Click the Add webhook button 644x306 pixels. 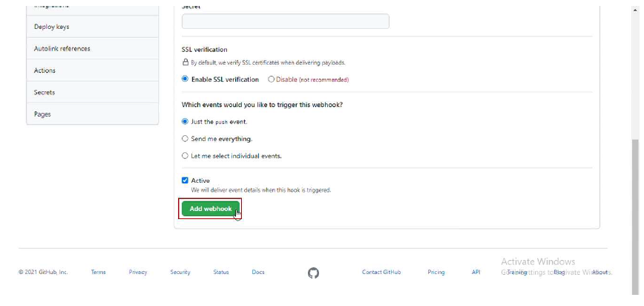click(x=210, y=209)
